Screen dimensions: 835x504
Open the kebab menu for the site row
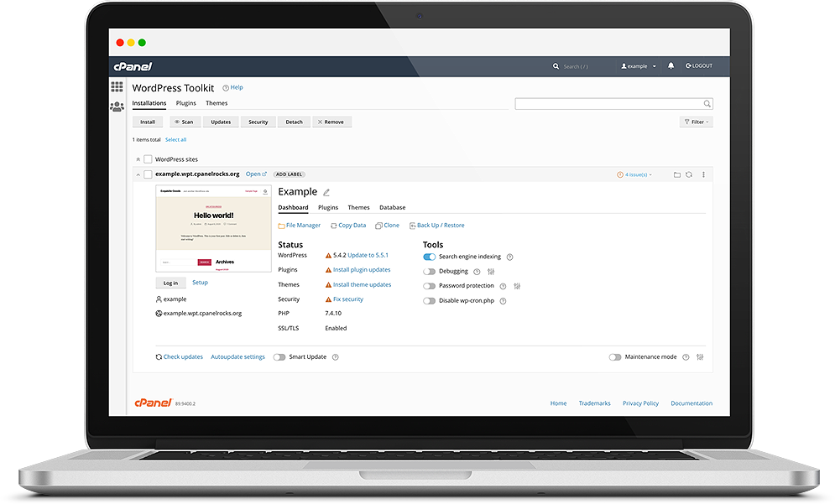(703, 174)
